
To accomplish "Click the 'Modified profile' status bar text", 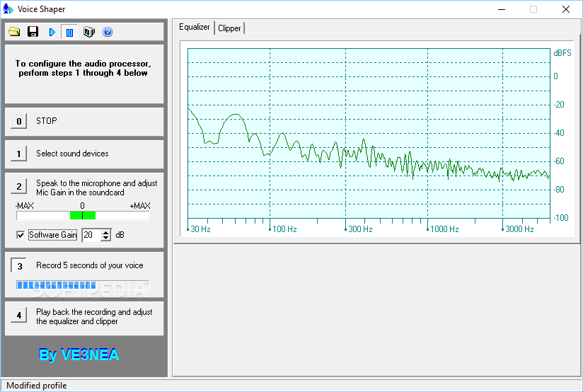I will pyautogui.click(x=37, y=386).
